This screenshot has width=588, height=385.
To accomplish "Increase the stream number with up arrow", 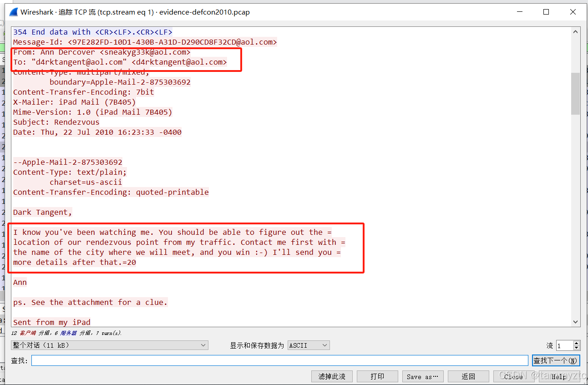I will click(x=577, y=343).
